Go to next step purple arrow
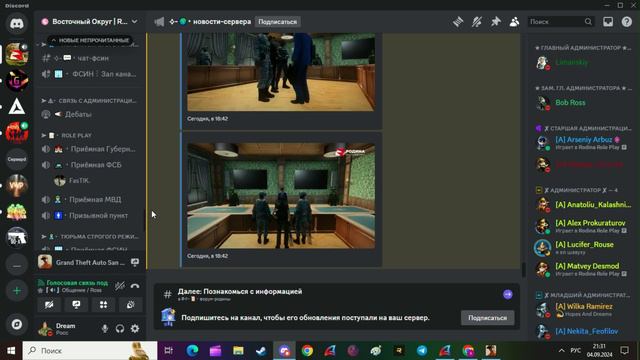This screenshot has height=360, width=640. click(508, 294)
